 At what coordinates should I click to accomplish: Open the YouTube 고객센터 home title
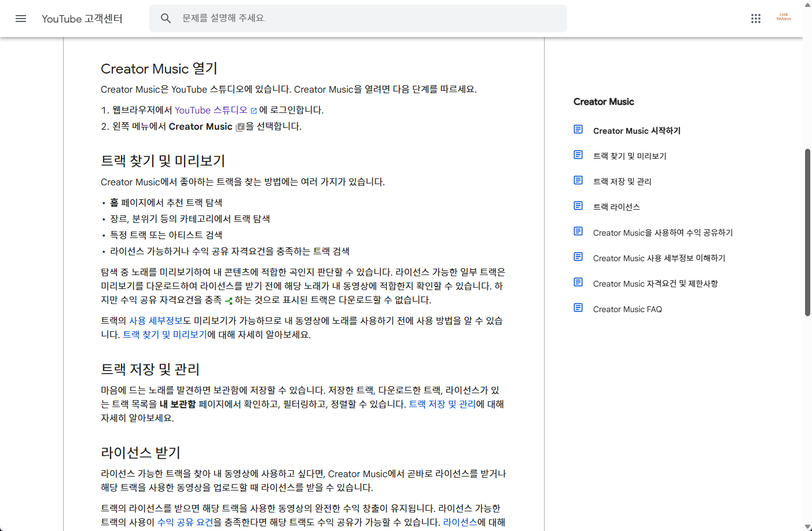click(x=82, y=19)
